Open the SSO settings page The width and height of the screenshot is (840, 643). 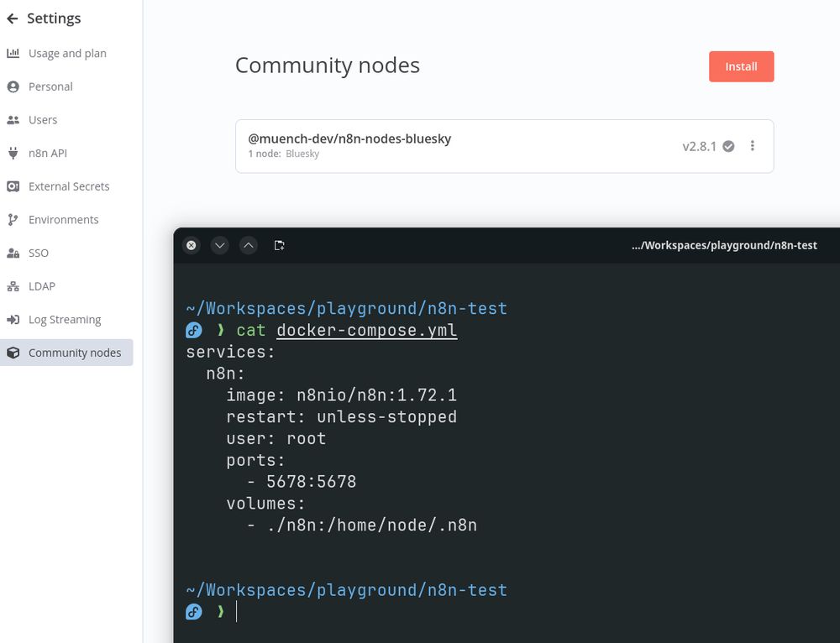(x=66, y=253)
